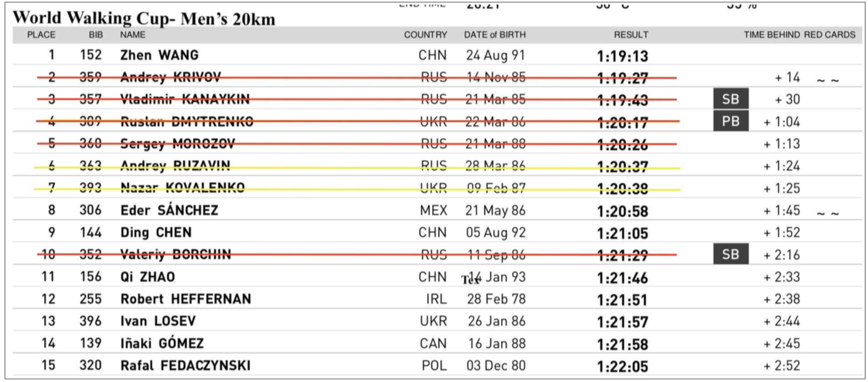Screen dimensions: 868x382
Task: Click the RED CARDS header
Action: [x=830, y=35]
